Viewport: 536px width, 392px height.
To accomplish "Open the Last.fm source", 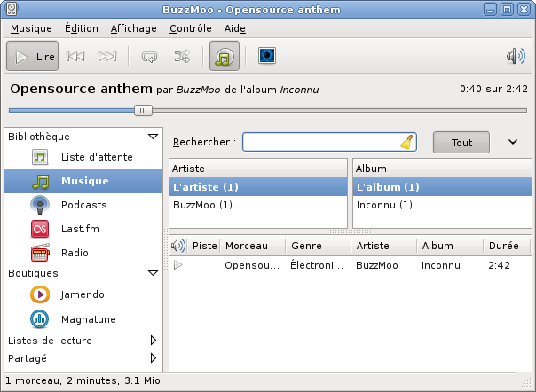I will 83,229.
